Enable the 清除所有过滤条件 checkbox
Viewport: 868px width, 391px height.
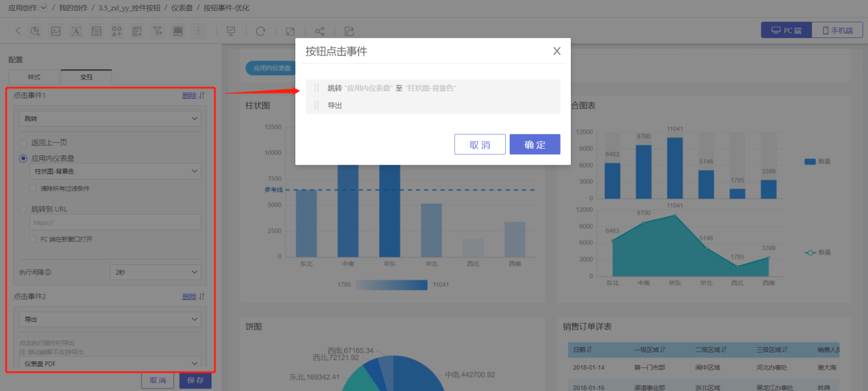click(34, 189)
